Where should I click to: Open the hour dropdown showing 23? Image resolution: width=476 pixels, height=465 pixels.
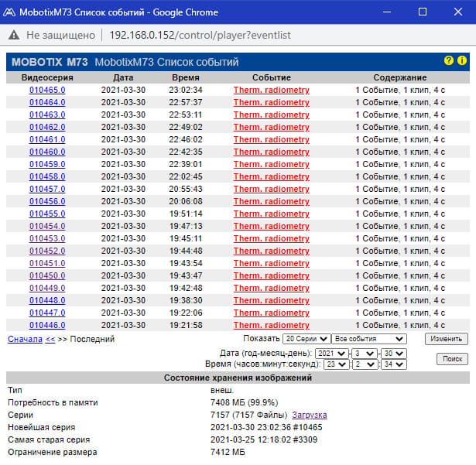coord(337,364)
